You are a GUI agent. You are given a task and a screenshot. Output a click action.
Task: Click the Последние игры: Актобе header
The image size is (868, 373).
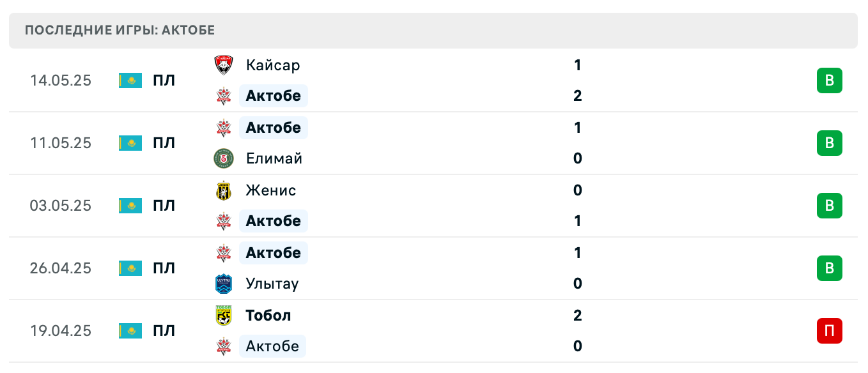click(x=120, y=31)
